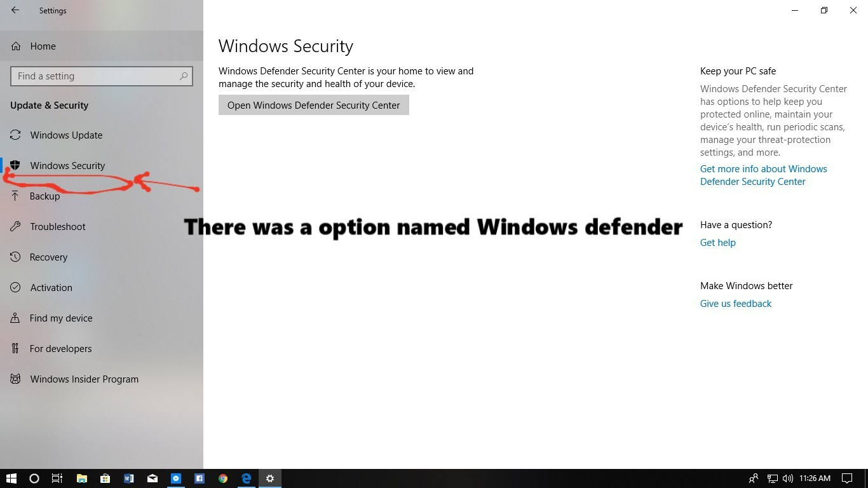Open File Explorer from the taskbar
The image size is (868, 488).
81,478
